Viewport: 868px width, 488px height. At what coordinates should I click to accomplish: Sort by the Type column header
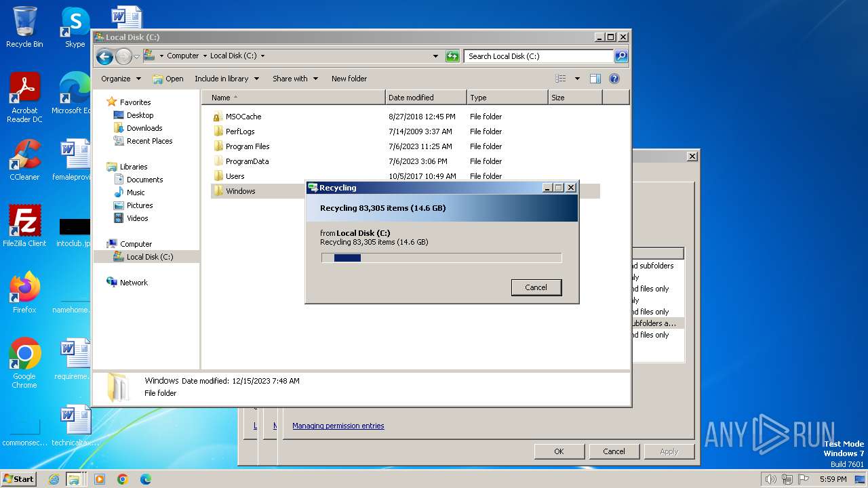tap(507, 98)
